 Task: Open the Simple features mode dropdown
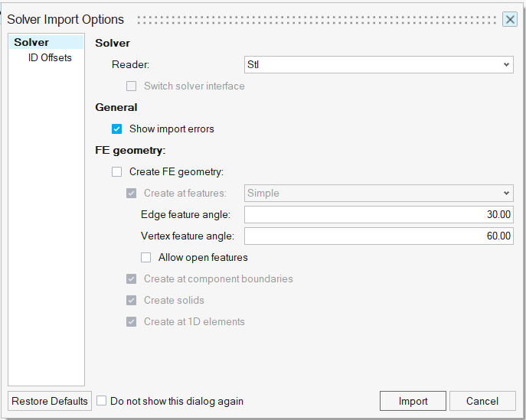(x=378, y=193)
